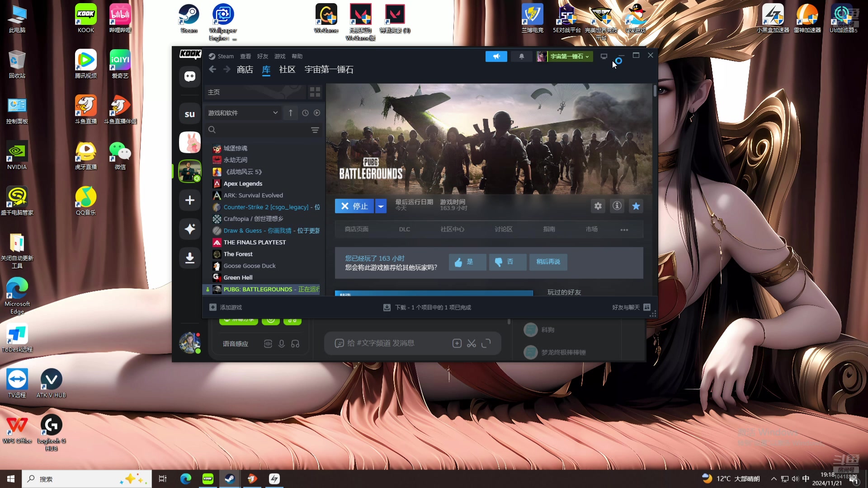Click 主页 library home button
The width and height of the screenshot is (868, 488).
[x=255, y=92]
